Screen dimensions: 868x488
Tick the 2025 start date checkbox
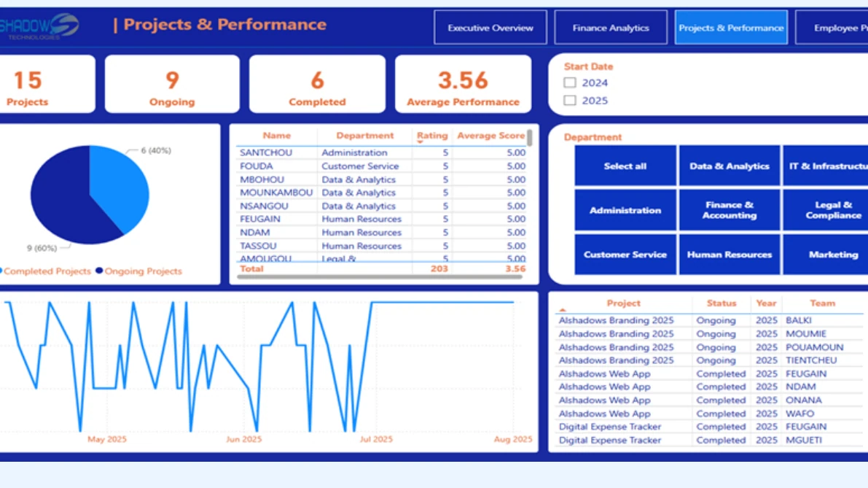coord(570,100)
